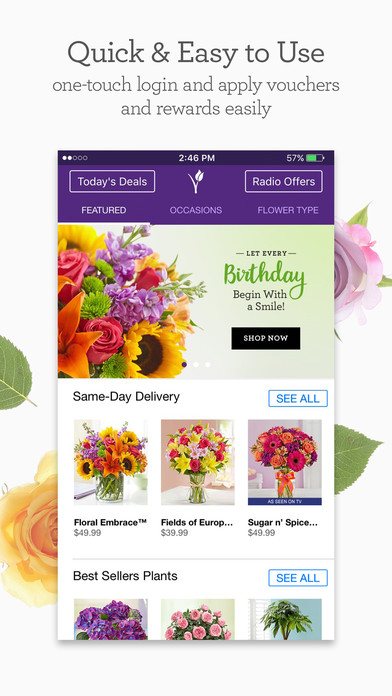The image size is (392, 696).
Task: Open Sugar n' Spice bouquet thumbnail
Action: pyautogui.click(x=285, y=462)
